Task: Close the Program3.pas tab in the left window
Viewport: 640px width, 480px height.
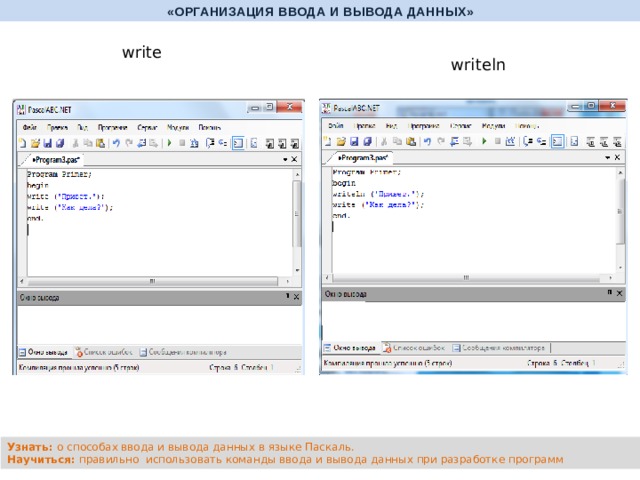Action: [296, 159]
